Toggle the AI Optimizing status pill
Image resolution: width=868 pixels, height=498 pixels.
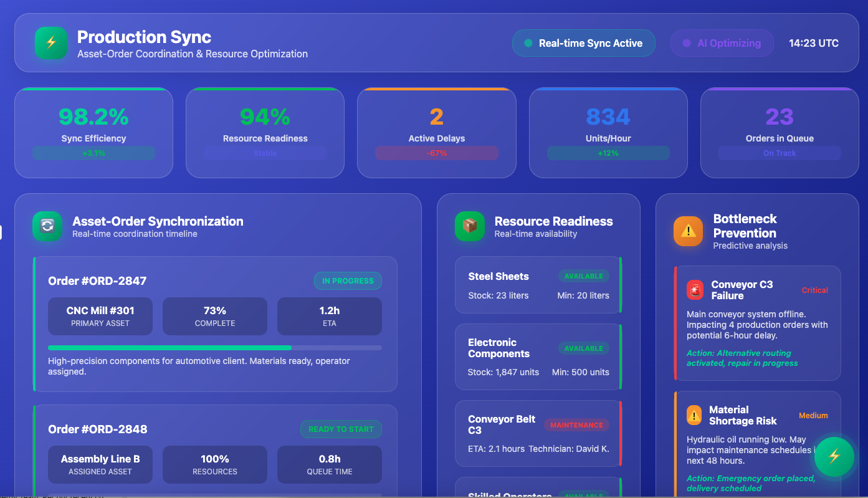pos(722,44)
